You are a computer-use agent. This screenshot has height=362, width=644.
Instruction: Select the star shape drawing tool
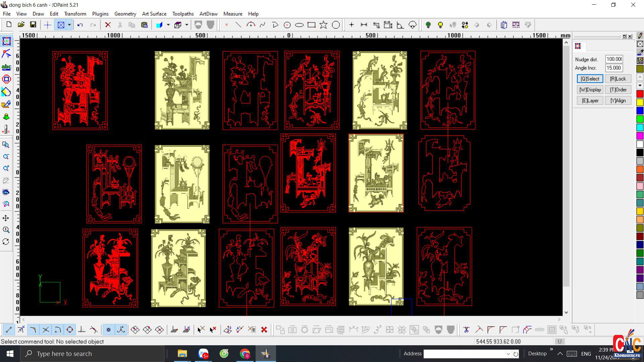click(323, 25)
